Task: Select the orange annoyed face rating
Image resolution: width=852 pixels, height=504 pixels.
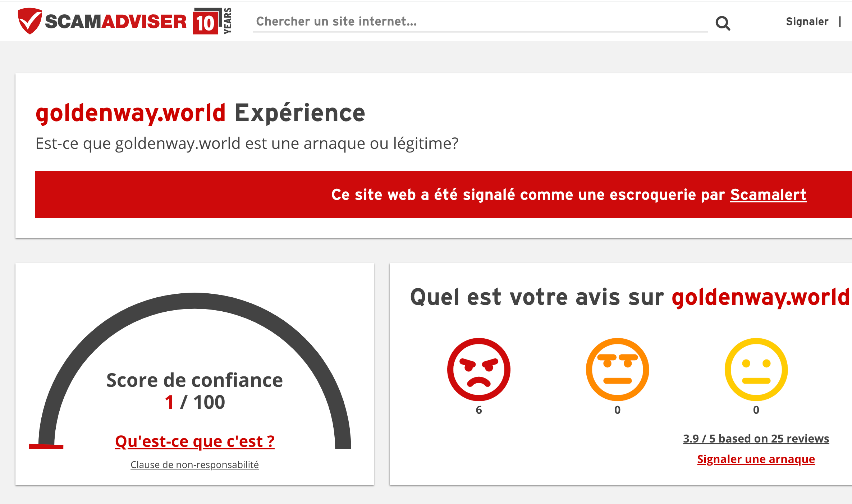Action: [617, 369]
